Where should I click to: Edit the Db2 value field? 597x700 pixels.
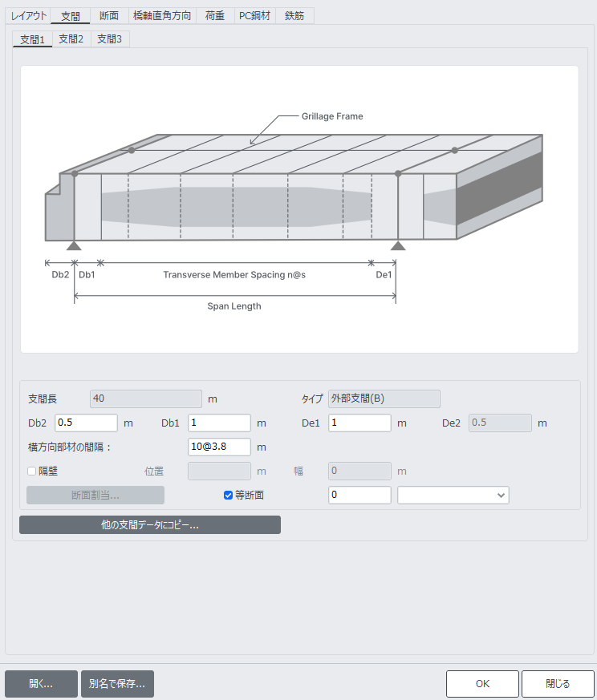click(86, 423)
